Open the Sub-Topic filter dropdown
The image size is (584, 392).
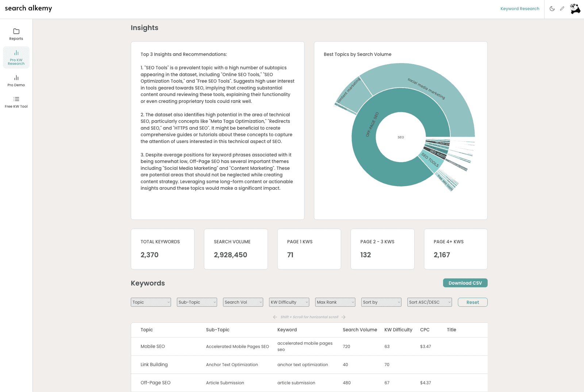197,302
